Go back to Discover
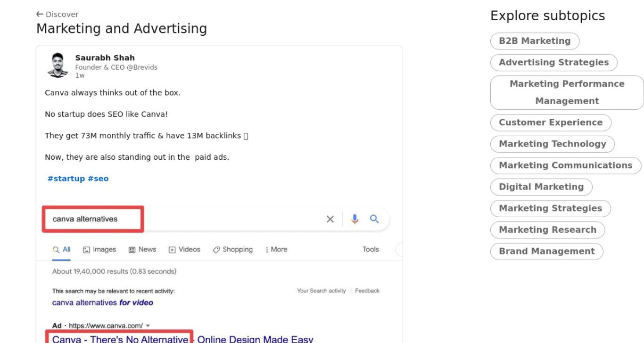 (x=58, y=15)
